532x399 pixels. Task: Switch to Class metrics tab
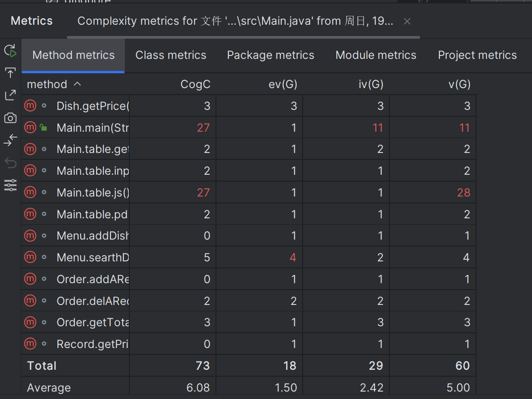pos(171,55)
